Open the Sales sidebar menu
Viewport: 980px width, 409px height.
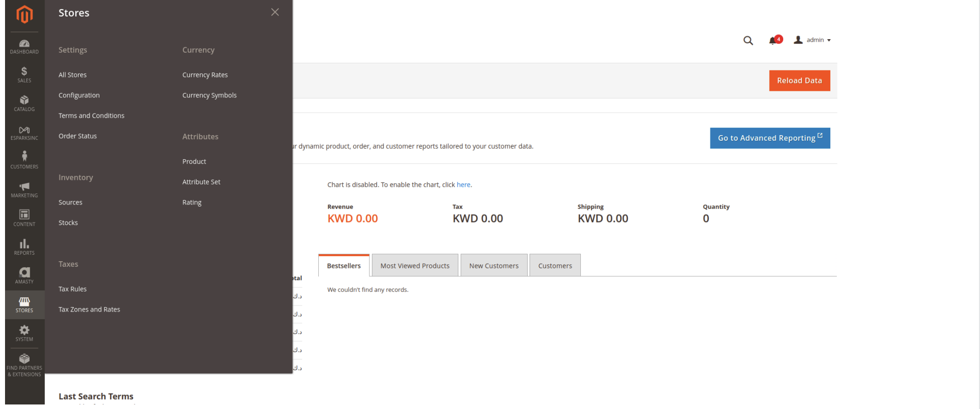24,75
